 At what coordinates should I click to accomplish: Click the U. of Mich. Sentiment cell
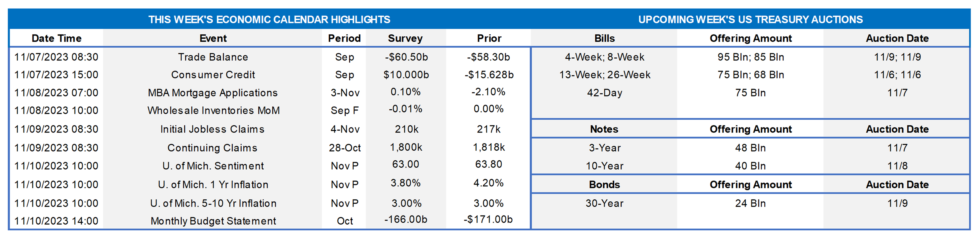click(213, 166)
